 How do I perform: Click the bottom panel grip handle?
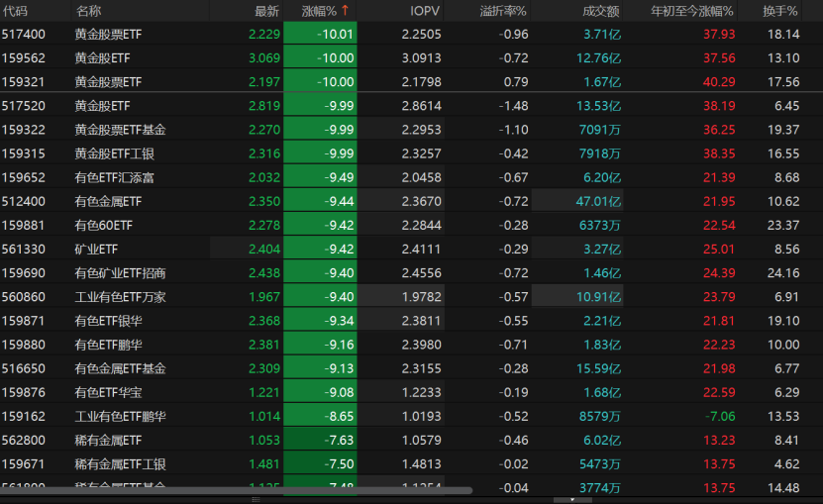coord(257,499)
